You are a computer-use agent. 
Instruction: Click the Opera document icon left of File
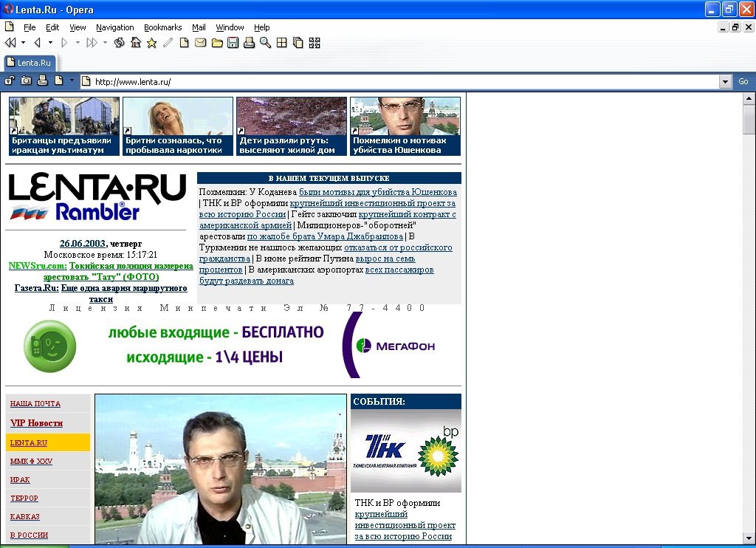(9, 27)
